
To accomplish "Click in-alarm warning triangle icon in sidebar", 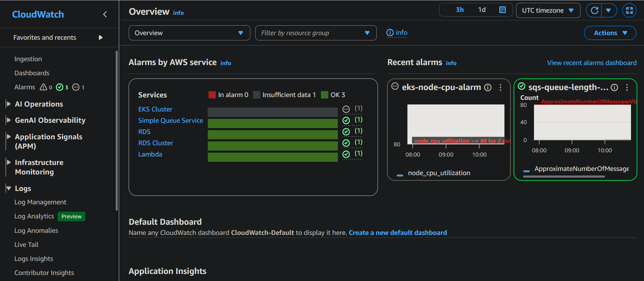I will (44, 87).
